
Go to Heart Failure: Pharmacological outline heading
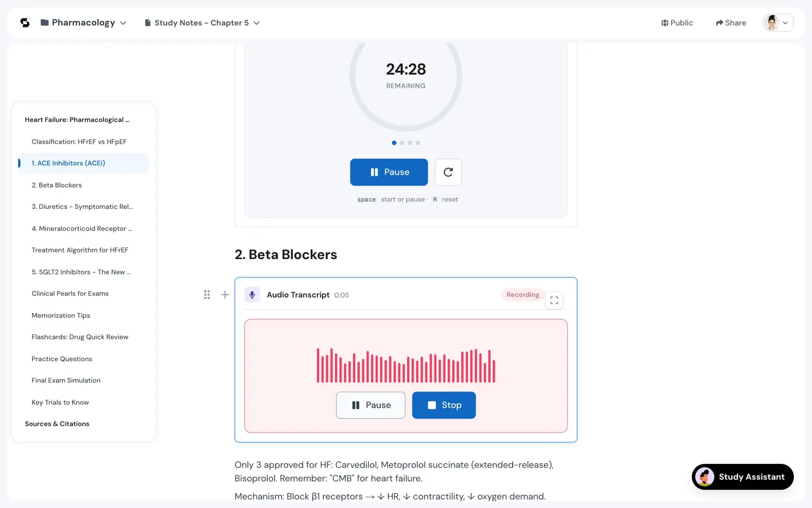(77, 120)
